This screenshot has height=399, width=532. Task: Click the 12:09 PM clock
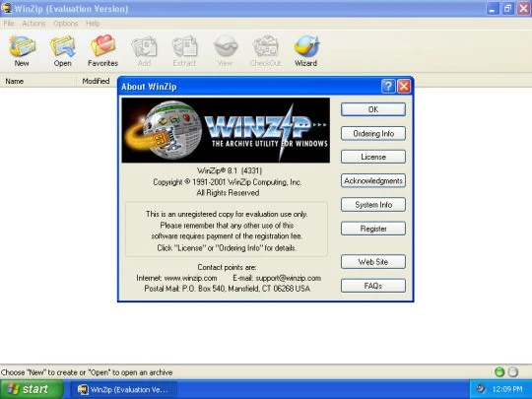pyautogui.click(x=507, y=389)
